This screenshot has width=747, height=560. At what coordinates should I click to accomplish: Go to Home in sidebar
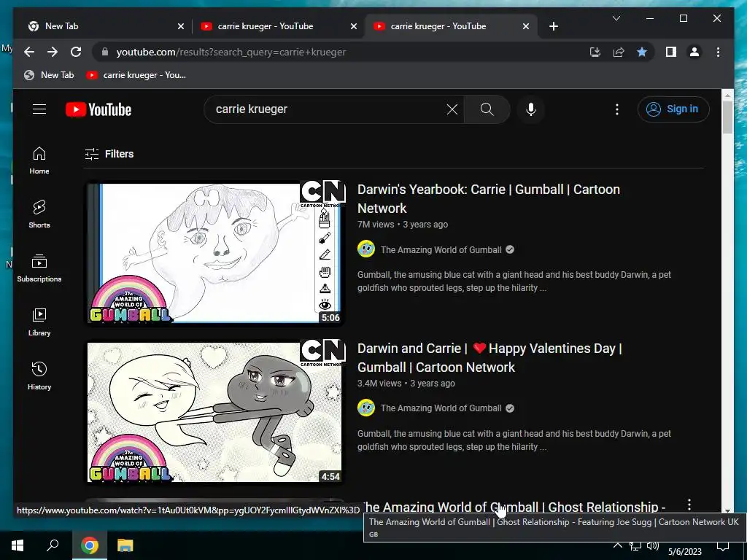[39, 160]
